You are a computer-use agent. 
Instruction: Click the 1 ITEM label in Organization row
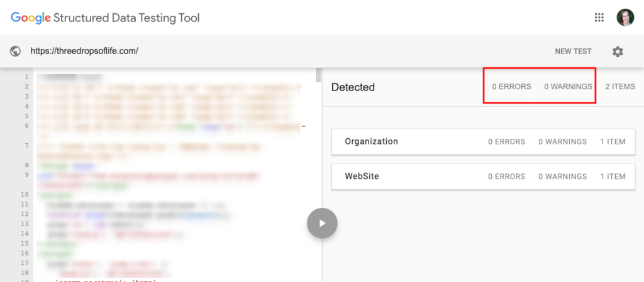coord(613,142)
